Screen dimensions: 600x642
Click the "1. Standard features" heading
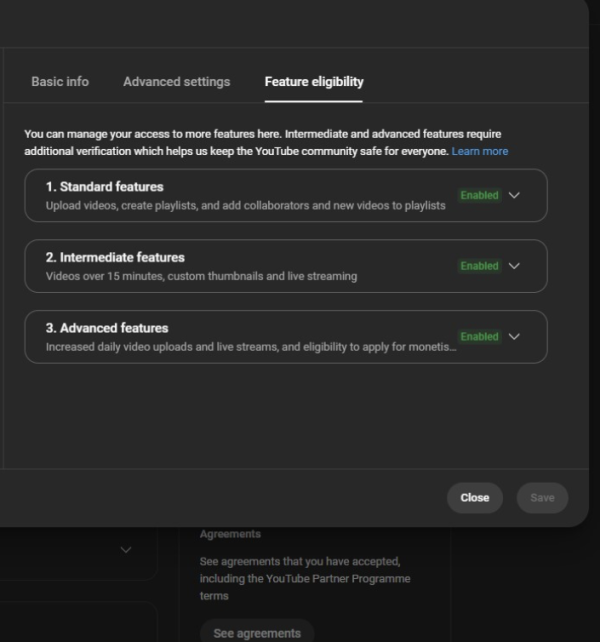point(104,187)
